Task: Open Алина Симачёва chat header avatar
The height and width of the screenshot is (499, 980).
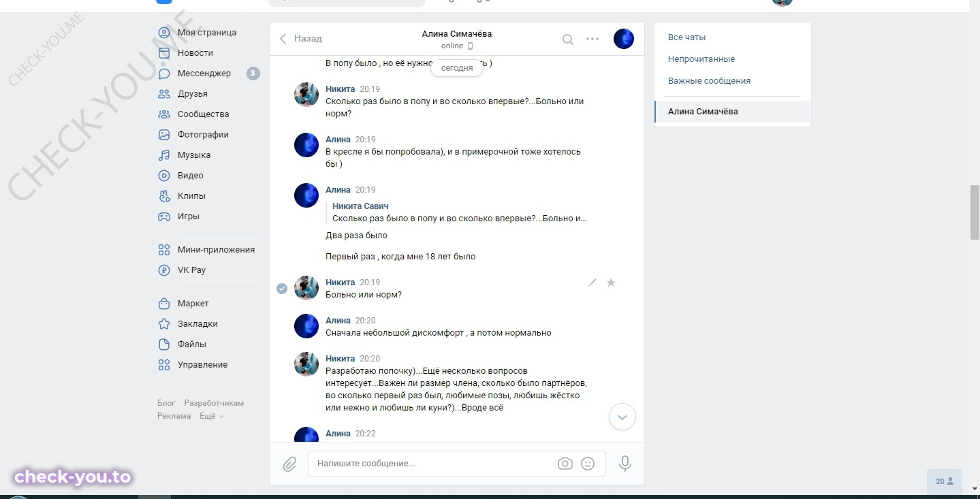Action: 624,39
